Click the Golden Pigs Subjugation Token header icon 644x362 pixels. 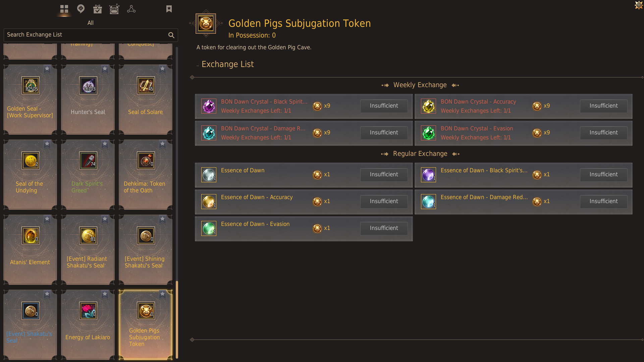click(206, 24)
